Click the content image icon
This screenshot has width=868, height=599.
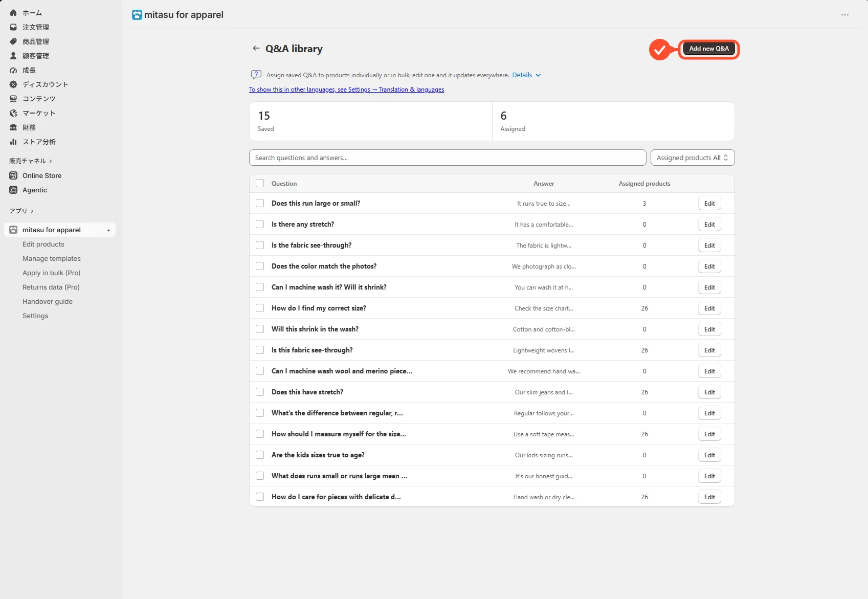point(13,99)
